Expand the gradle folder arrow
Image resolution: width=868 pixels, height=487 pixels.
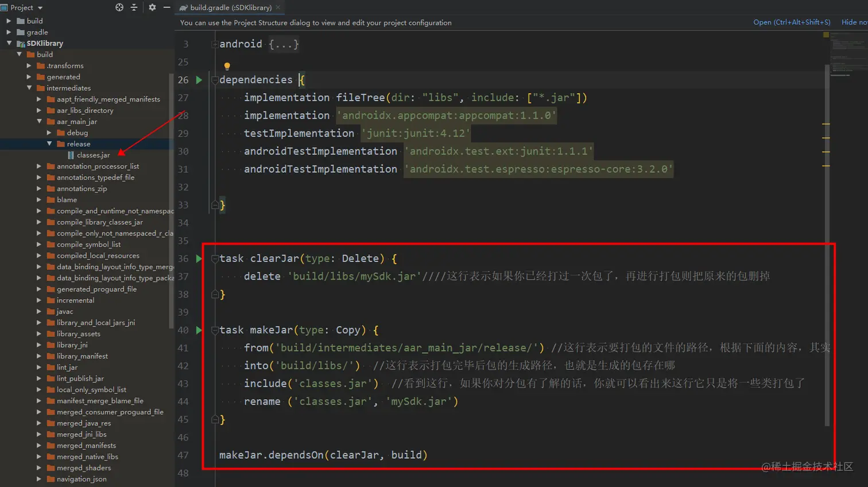(x=9, y=32)
